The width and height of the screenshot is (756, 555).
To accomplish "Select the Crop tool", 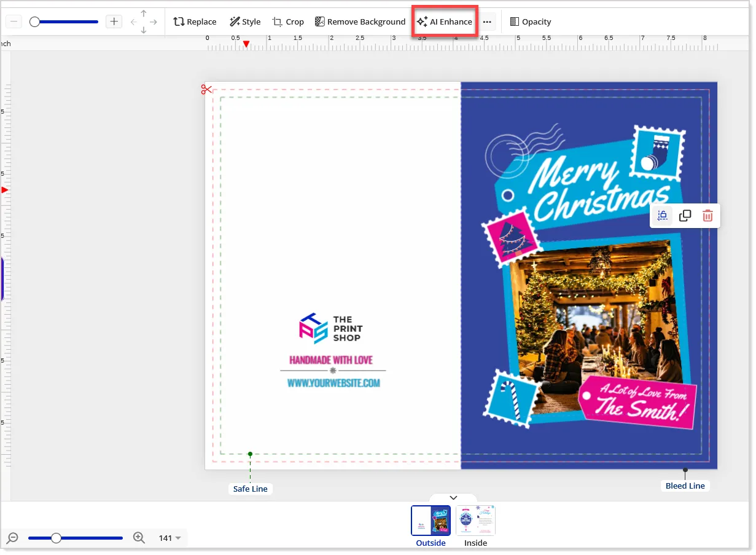I will click(x=288, y=22).
